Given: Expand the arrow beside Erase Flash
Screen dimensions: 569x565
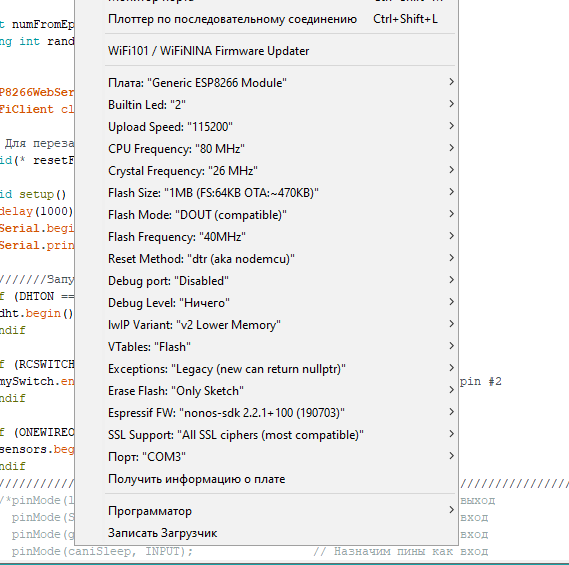Looking at the screenshot, I should tap(451, 390).
